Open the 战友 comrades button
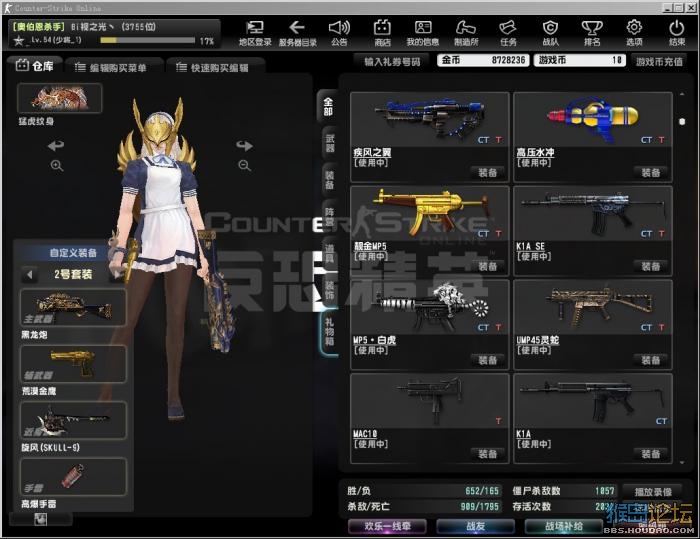The height and width of the screenshot is (539, 700). [475, 526]
